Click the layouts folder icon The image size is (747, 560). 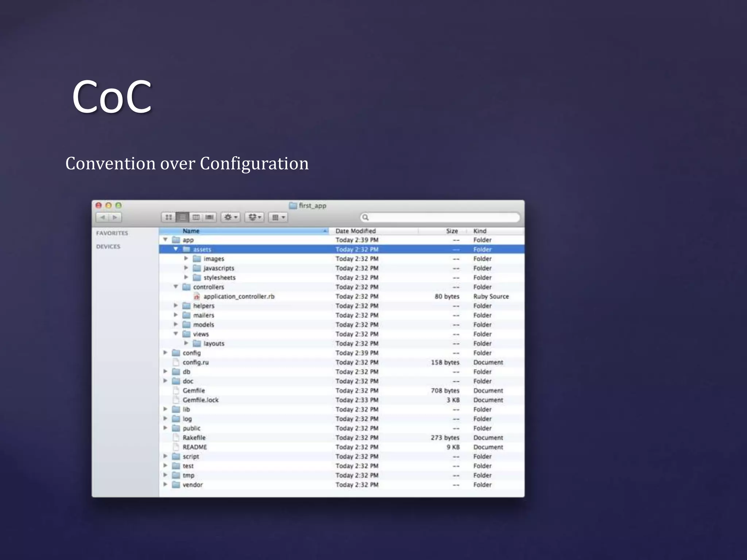(197, 343)
